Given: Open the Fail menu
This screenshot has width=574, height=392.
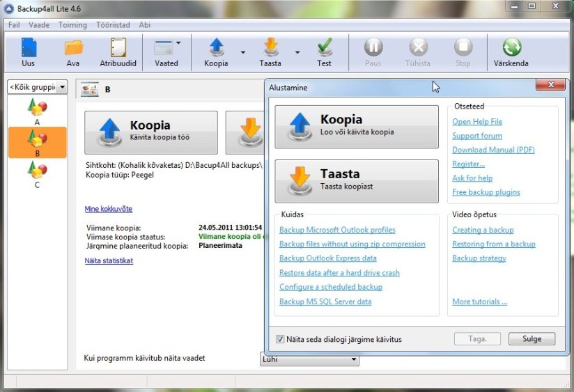Looking at the screenshot, I should (14, 25).
